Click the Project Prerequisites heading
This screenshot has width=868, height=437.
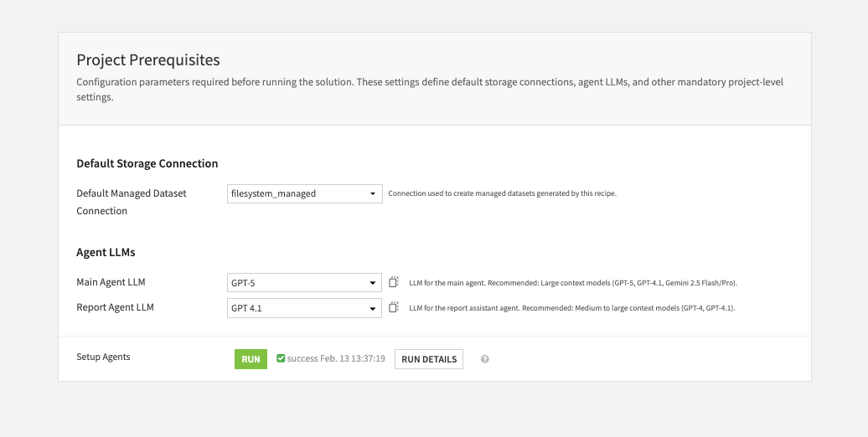(148, 59)
